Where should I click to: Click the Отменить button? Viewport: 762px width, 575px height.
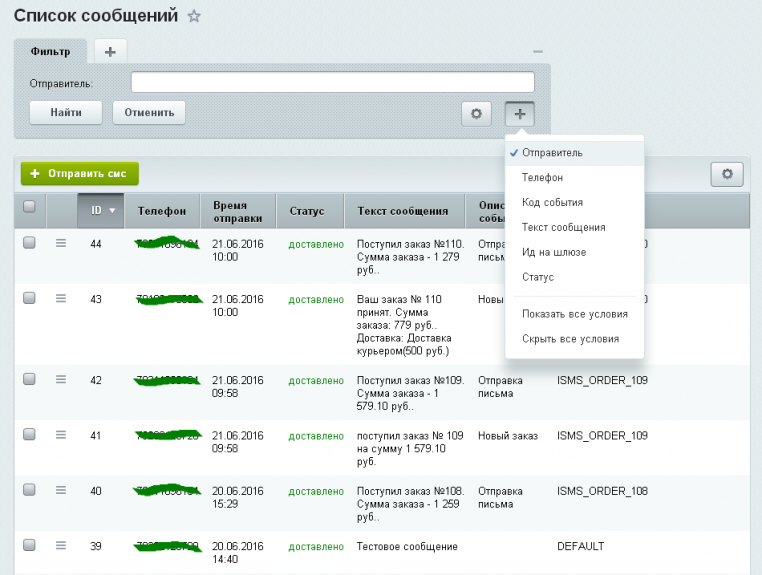click(x=149, y=112)
